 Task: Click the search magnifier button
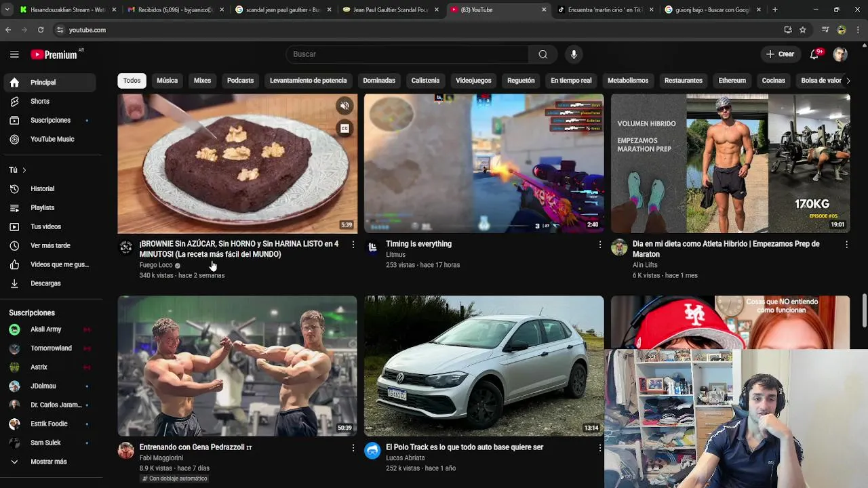pyautogui.click(x=542, y=54)
